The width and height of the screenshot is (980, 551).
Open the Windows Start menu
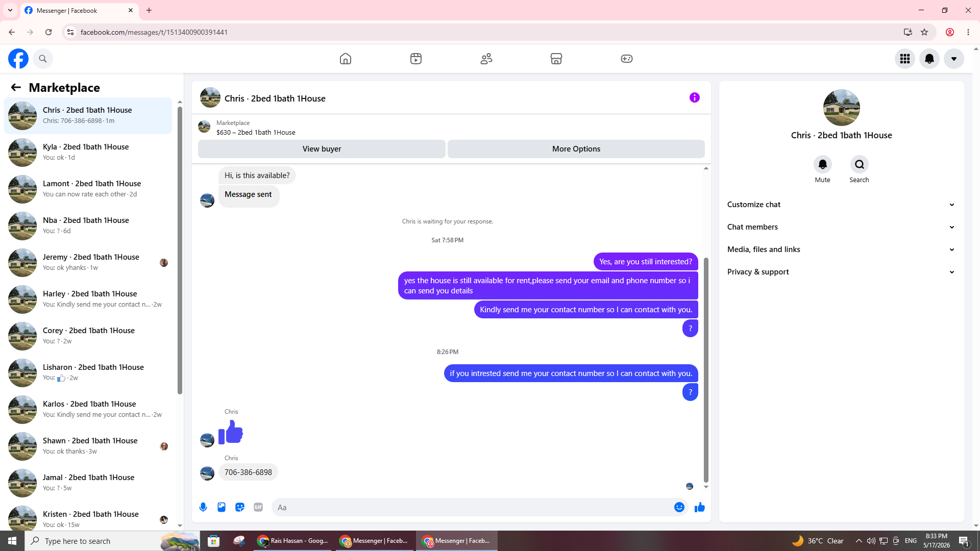point(12,541)
